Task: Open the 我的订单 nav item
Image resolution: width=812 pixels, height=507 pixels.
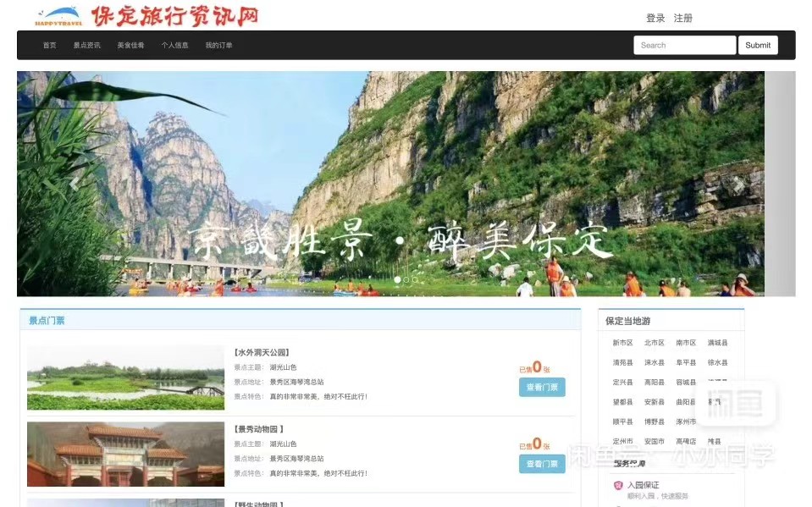Action: point(218,45)
